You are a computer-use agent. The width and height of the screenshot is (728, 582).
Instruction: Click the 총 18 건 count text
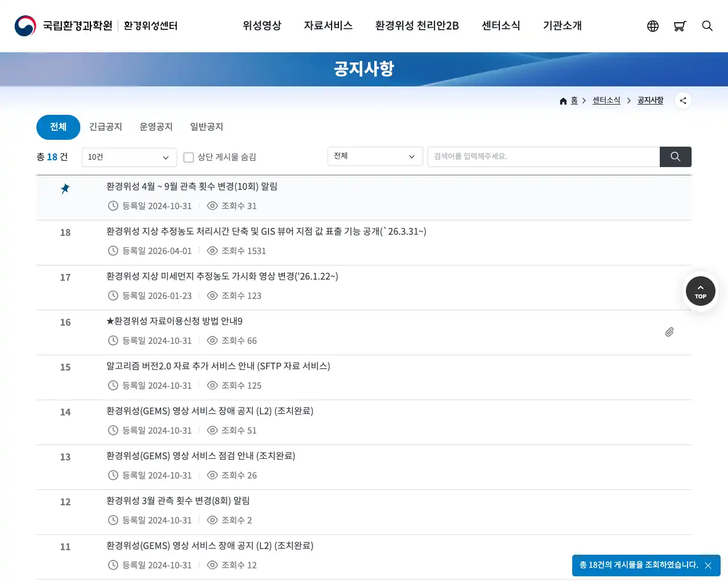pyautogui.click(x=52, y=157)
